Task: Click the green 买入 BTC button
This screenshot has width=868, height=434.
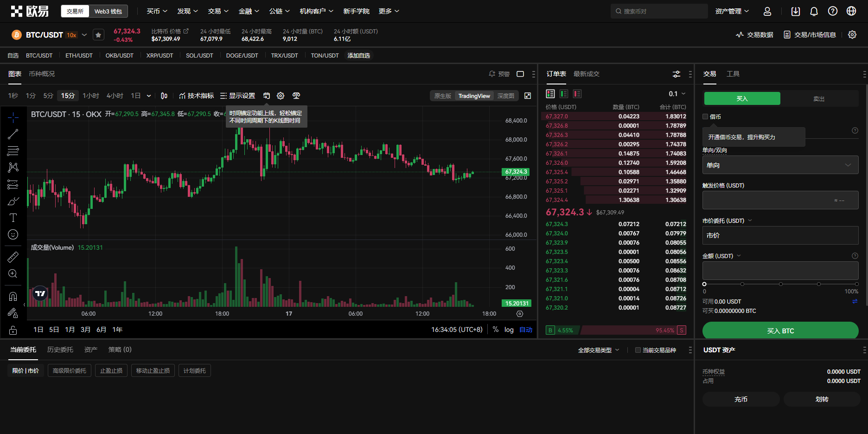Action: tap(780, 330)
